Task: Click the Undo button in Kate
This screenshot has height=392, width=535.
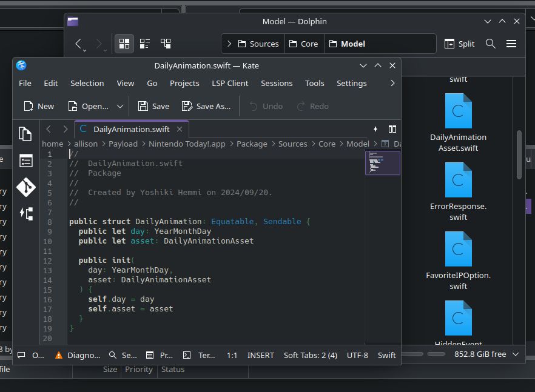Action: [x=266, y=107]
